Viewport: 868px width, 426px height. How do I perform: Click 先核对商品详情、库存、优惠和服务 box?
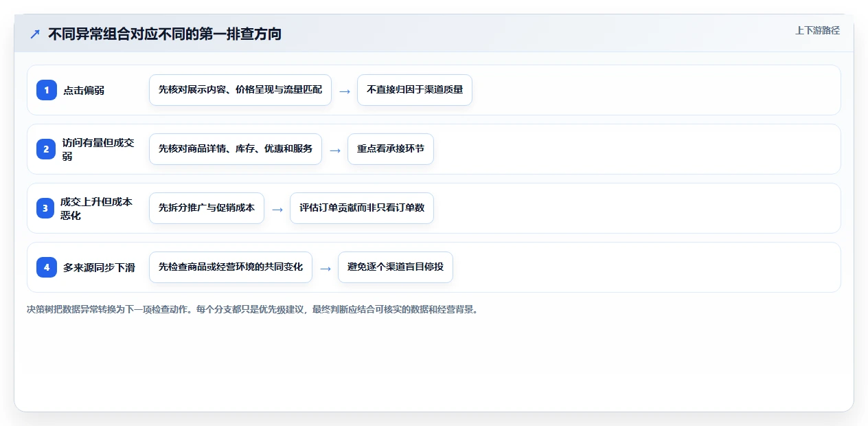click(x=236, y=149)
